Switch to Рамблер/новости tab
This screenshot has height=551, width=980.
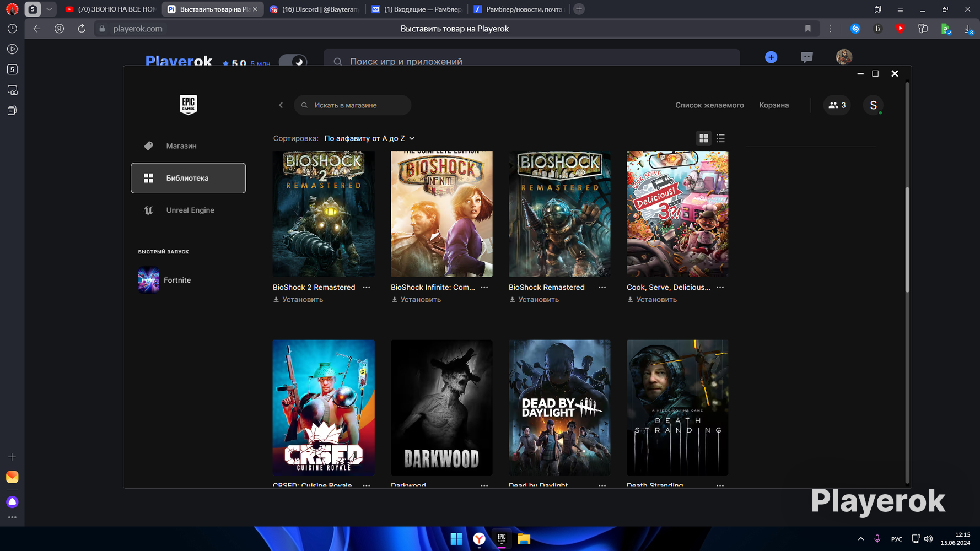point(519,9)
